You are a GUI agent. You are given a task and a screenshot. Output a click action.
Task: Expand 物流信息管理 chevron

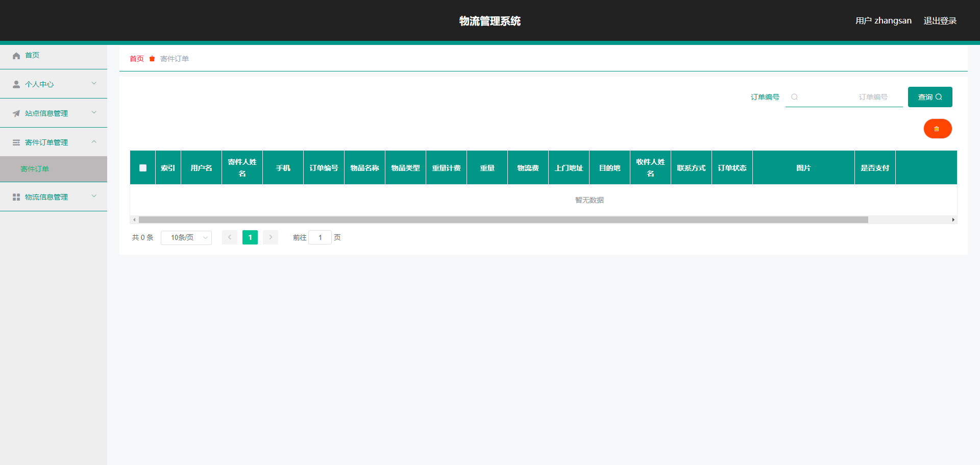(94, 196)
